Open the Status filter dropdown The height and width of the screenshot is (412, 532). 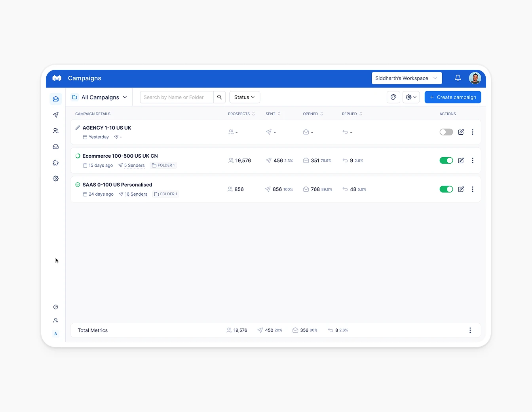click(244, 97)
